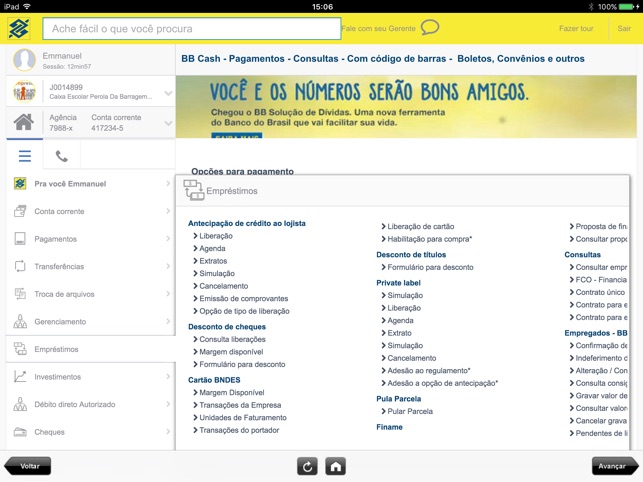Image resolution: width=643 pixels, height=482 pixels.
Task: Open the Cheques menu item
Action: (91, 432)
